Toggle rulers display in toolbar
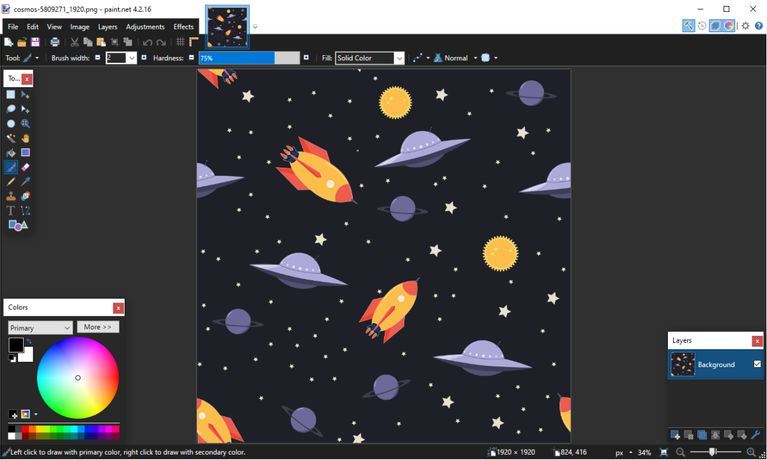767x460 pixels. [193, 42]
